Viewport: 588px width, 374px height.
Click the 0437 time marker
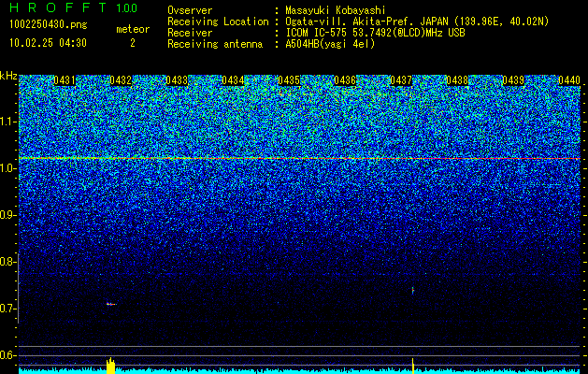[401, 80]
